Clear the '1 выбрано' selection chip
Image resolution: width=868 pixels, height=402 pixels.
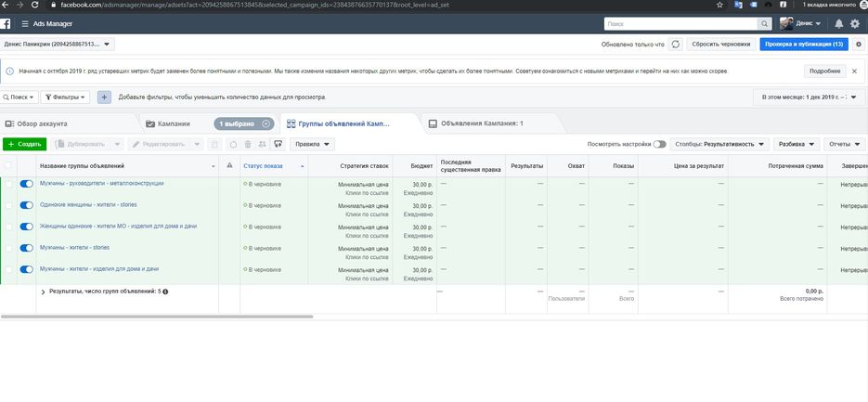[x=266, y=123]
